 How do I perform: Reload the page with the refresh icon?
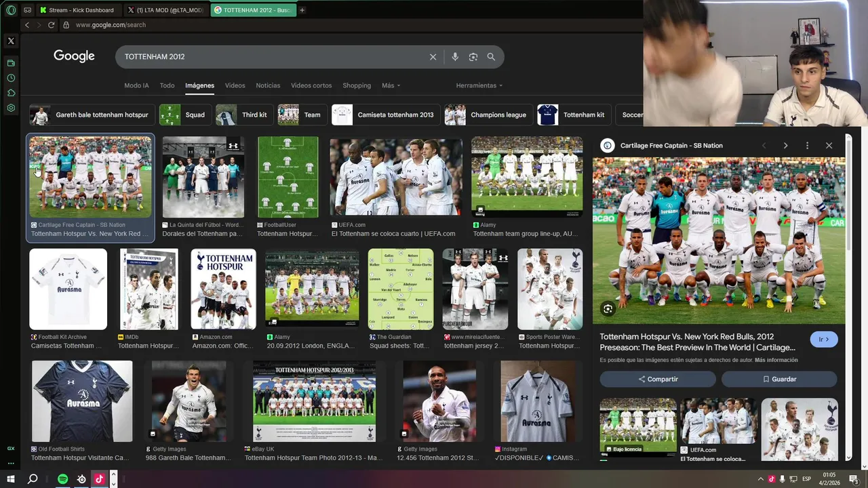pos(51,25)
